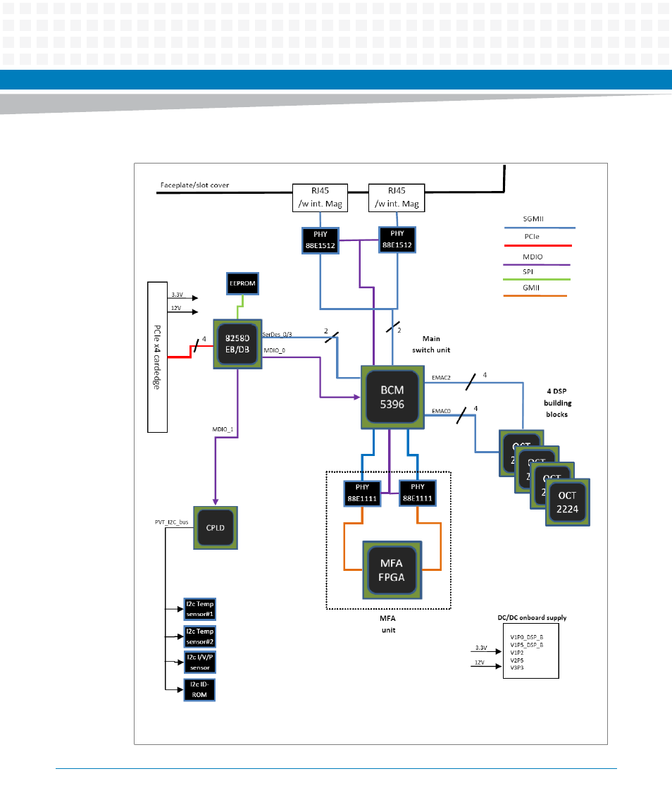Click the MDIO_1 label
672x807 pixels.
tap(223, 429)
